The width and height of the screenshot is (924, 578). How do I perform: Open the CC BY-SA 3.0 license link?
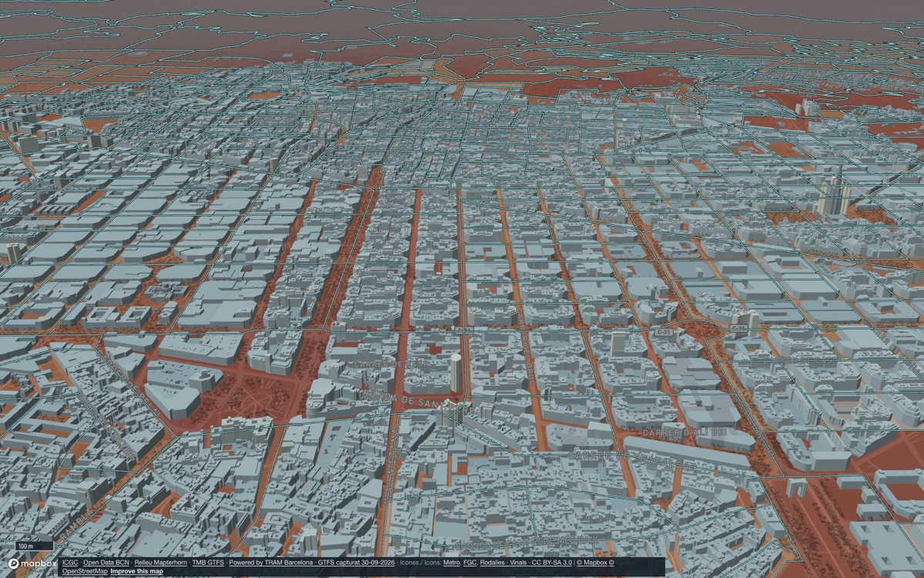click(x=552, y=563)
